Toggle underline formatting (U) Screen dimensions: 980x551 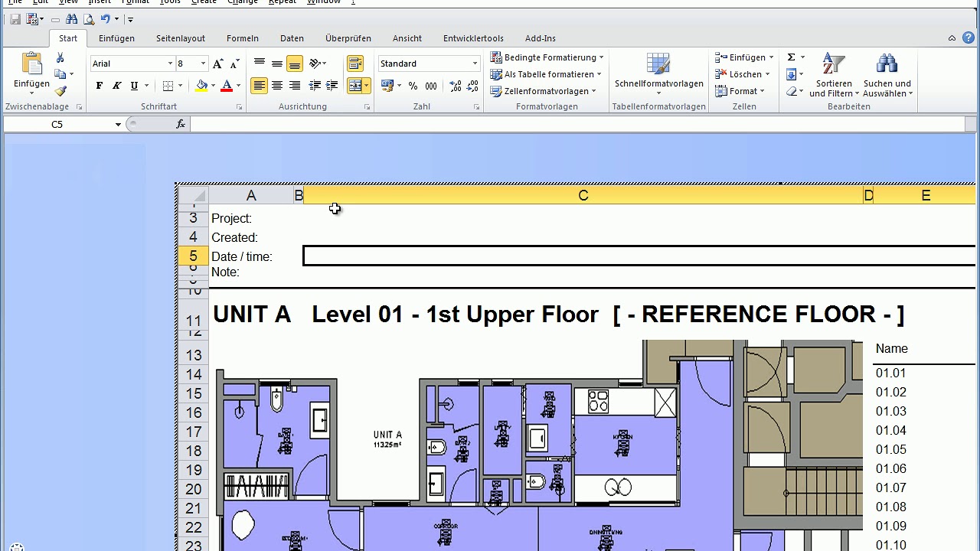pyautogui.click(x=134, y=86)
